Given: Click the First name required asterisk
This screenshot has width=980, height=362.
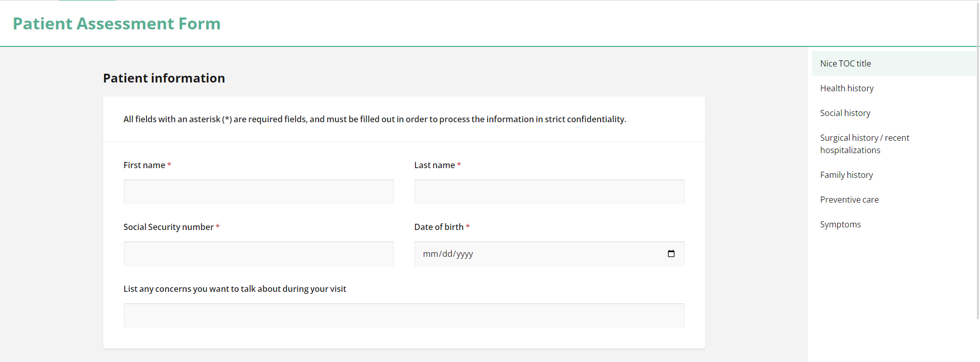Looking at the screenshot, I should (x=169, y=164).
